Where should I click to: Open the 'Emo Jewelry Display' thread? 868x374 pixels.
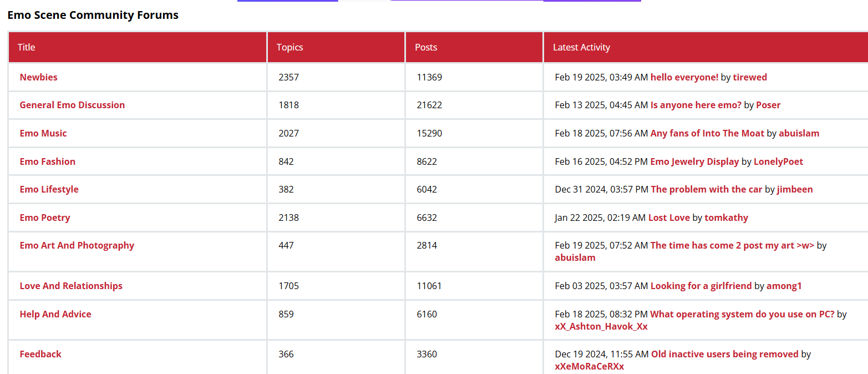click(694, 161)
